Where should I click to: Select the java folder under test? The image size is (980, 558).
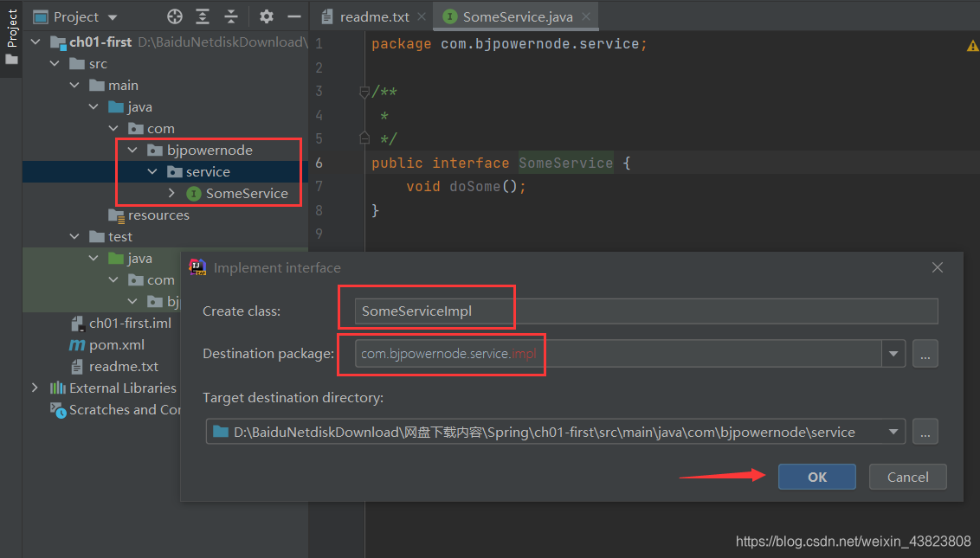[x=140, y=258]
